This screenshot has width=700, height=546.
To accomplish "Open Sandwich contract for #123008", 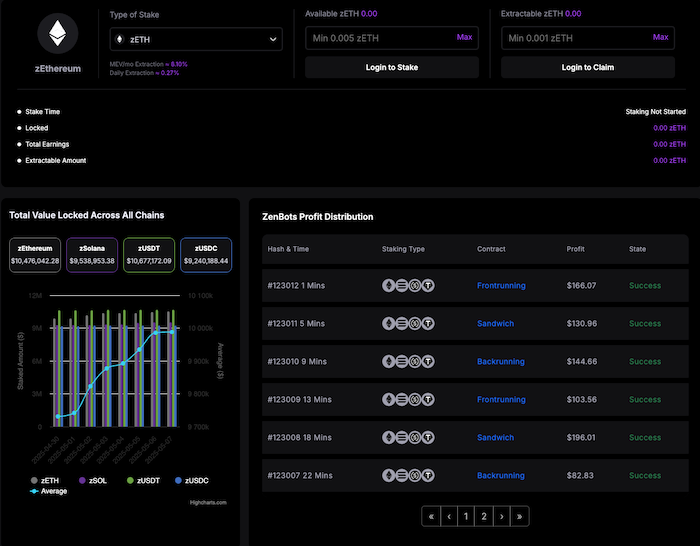I will coord(495,438).
